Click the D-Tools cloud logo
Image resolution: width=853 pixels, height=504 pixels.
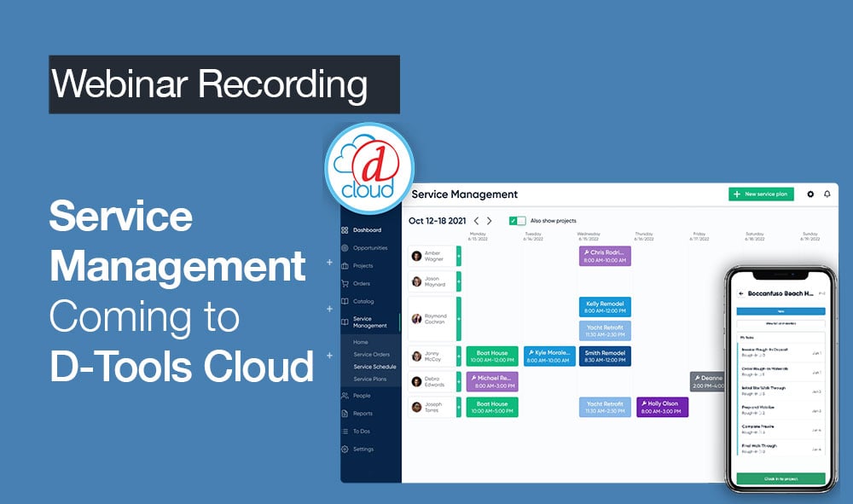pos(369,168)
